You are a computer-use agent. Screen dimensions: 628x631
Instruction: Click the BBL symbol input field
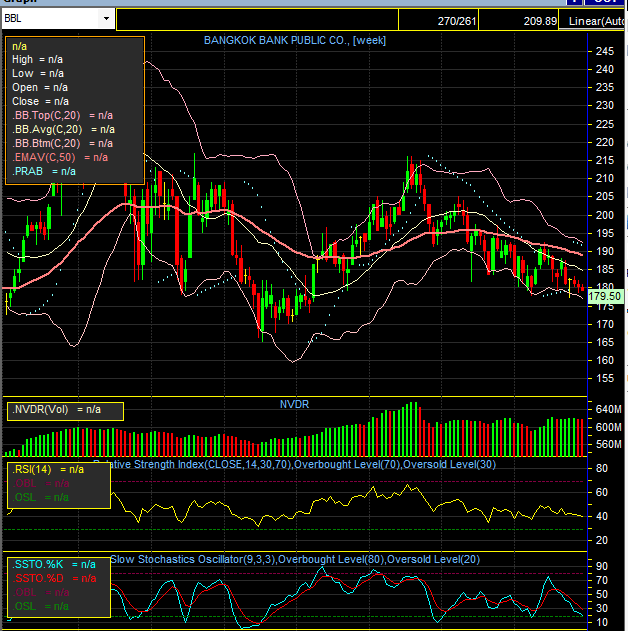click(50, 19)
